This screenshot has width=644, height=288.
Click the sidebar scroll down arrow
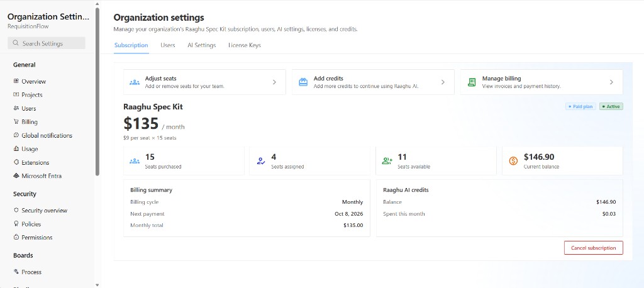(97, 284)
